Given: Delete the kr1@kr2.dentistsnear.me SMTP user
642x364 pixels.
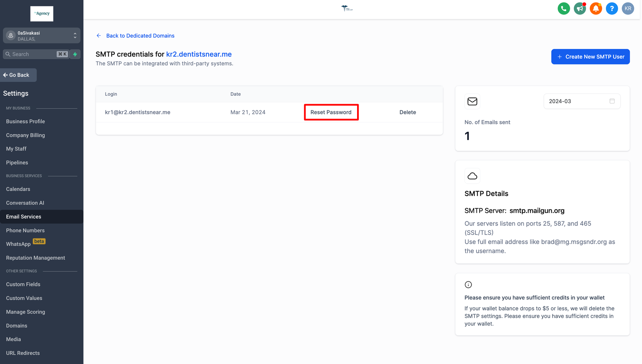Looking at the screenshot, I should point(408,112).
